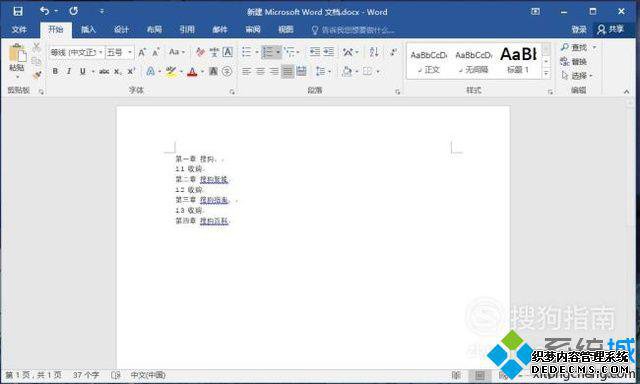Click the paragraph Shading paint bucket

click(x=347, y=71)
